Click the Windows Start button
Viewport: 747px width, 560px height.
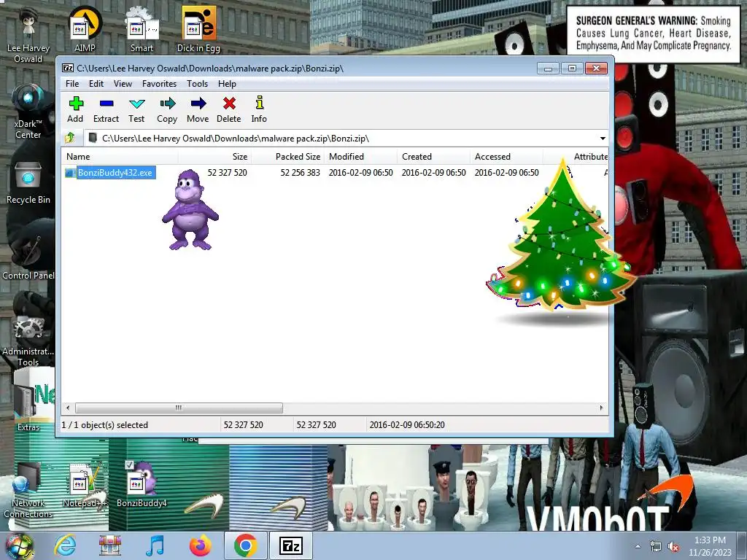pos(19,545)
